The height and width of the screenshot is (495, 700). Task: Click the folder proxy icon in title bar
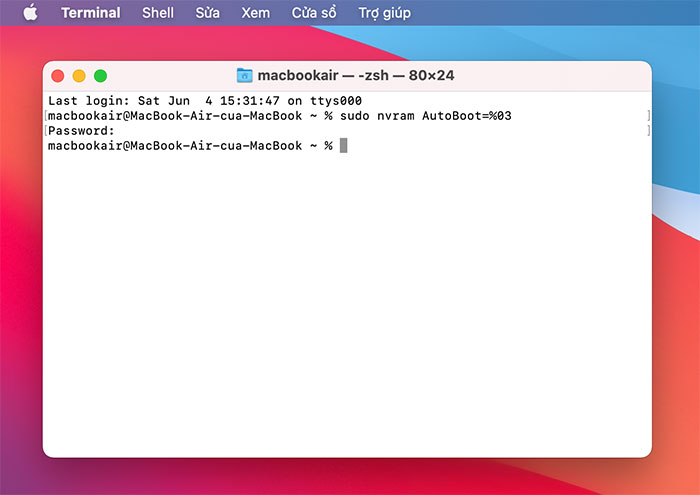point(244,75)
